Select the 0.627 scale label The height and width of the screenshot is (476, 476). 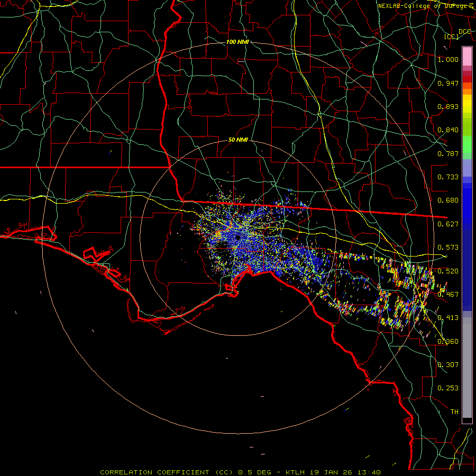pos(448,224)
